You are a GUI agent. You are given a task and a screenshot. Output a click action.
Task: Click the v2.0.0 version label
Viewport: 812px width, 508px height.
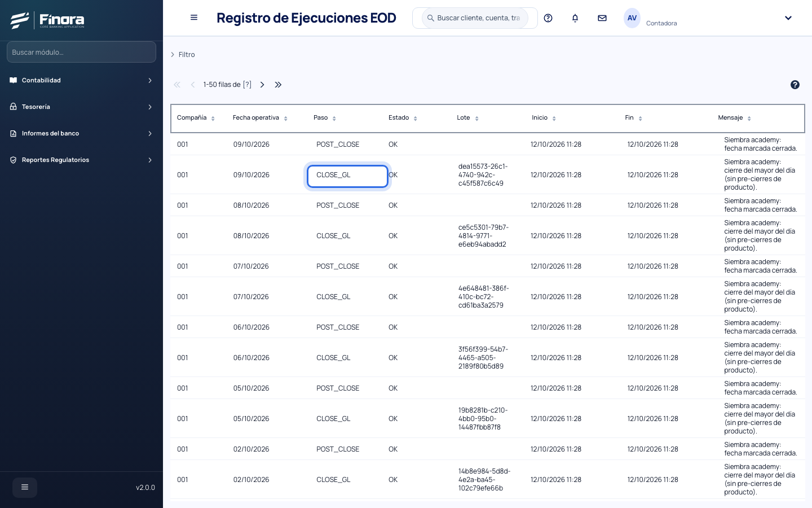click(x=145, y=488)
